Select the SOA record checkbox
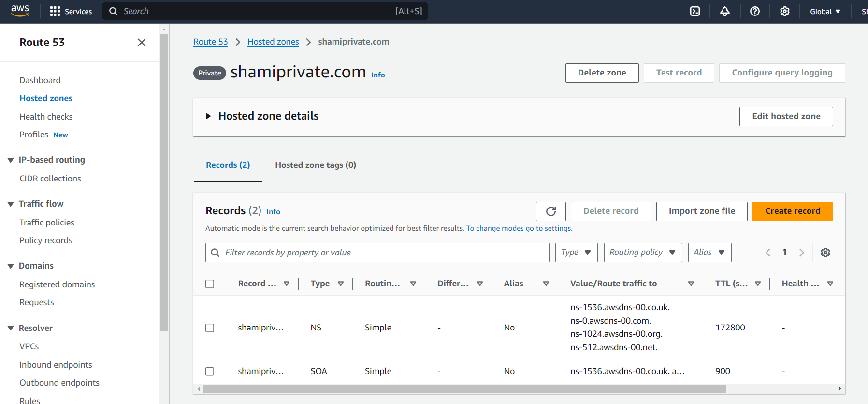The image size is (868, 404). 210,372
